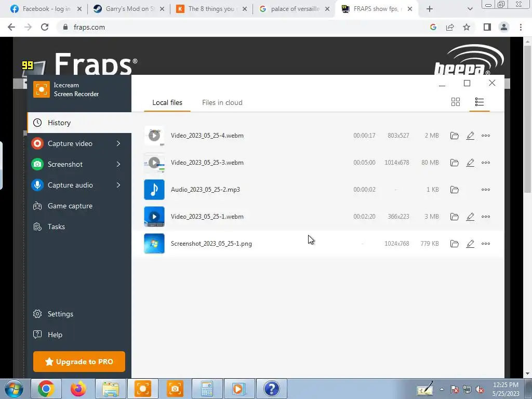Switch to the Garry's Mod browser tab
Image resolution: width=532 pixels, height=399 pixels.
[129, 9]
